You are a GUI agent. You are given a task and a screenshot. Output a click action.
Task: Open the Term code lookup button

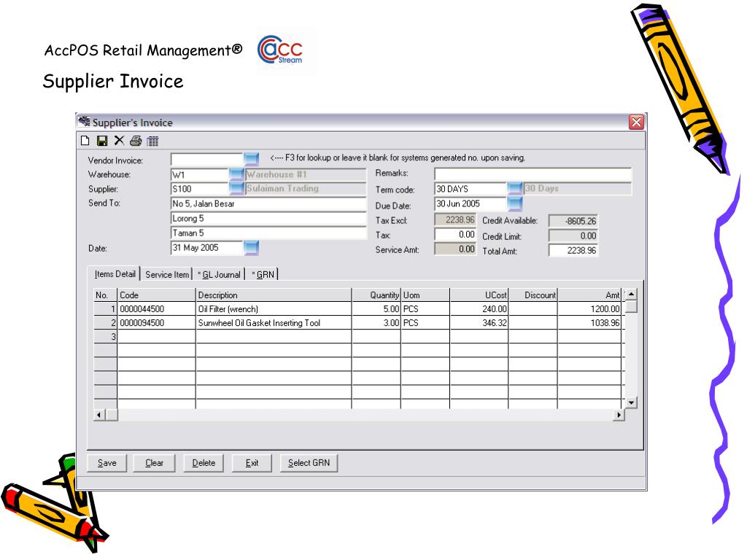click(x=514, y=189)
